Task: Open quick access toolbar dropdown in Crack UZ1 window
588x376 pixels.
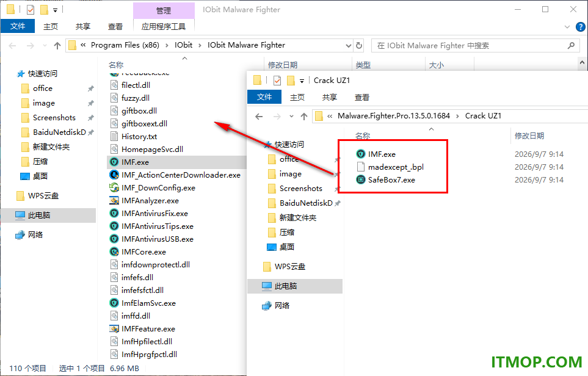Action: (x=302, y=81)
